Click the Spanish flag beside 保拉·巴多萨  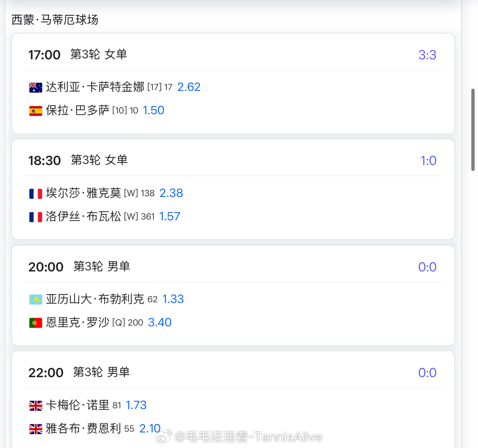click(36, 111)
